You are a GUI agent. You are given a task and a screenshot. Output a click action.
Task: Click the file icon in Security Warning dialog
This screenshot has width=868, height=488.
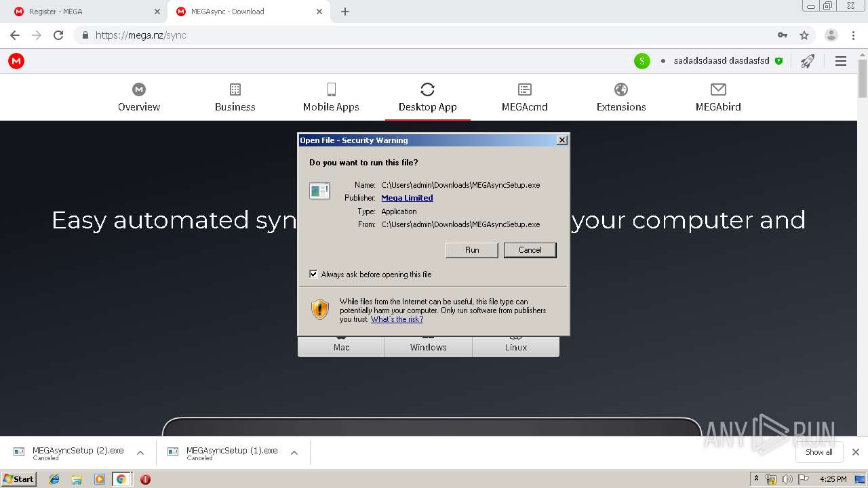[319, 191]
